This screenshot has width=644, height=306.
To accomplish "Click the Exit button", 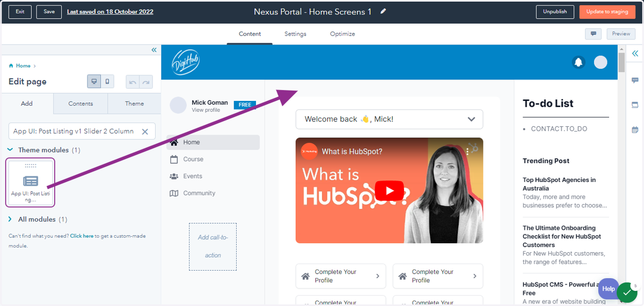I will coord(20,12).
